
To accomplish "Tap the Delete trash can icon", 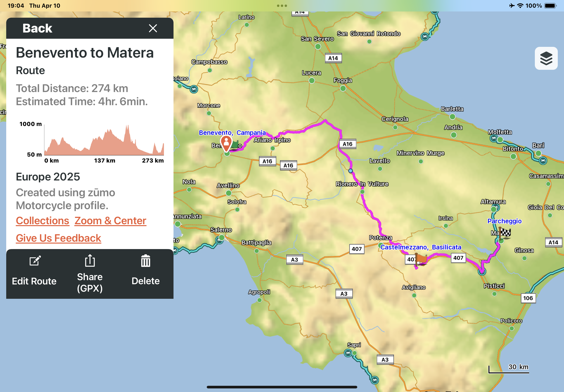I will (146, 261).
